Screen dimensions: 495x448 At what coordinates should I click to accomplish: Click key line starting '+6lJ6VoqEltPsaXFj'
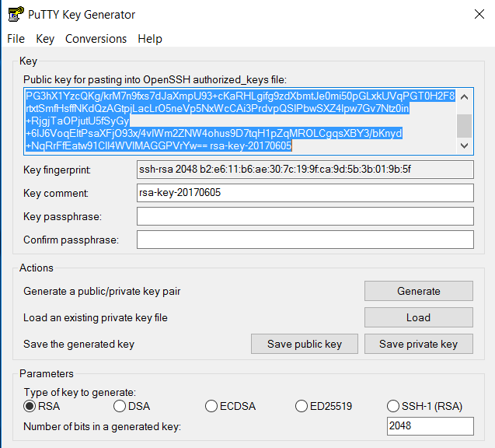[x=214, y=133]
